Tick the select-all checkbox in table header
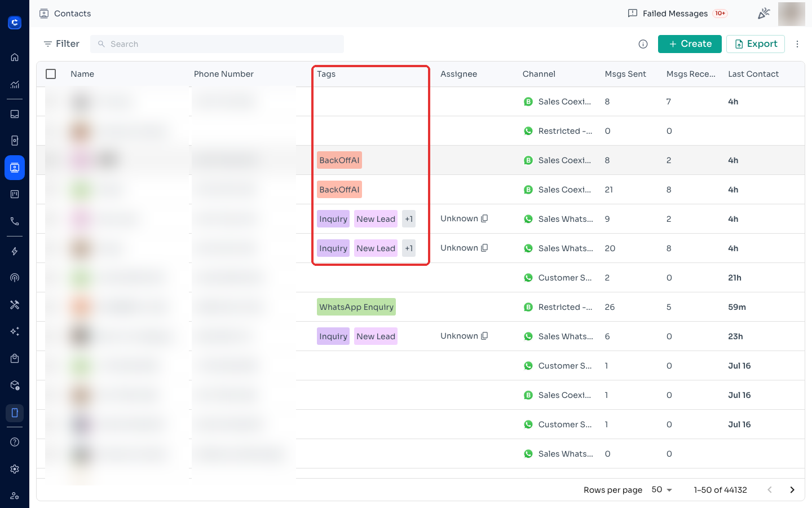812x508 pixels. pos(51,74)
